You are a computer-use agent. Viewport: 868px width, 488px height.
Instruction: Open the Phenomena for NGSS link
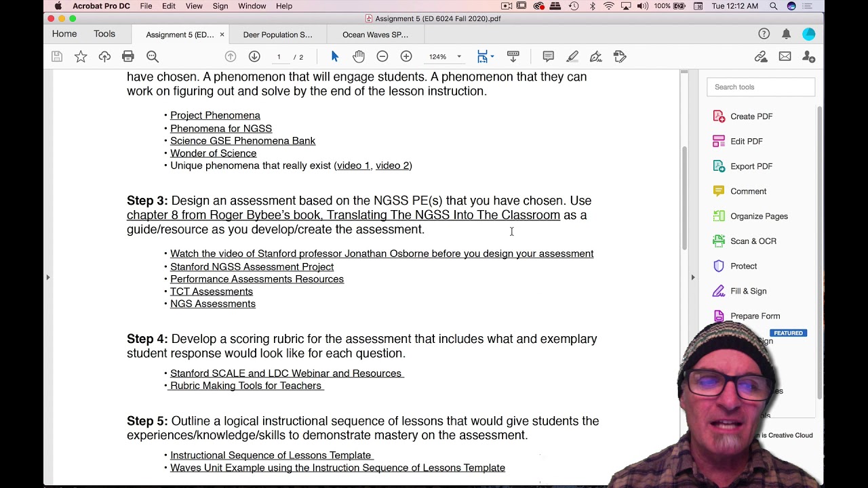coord(221,129)
